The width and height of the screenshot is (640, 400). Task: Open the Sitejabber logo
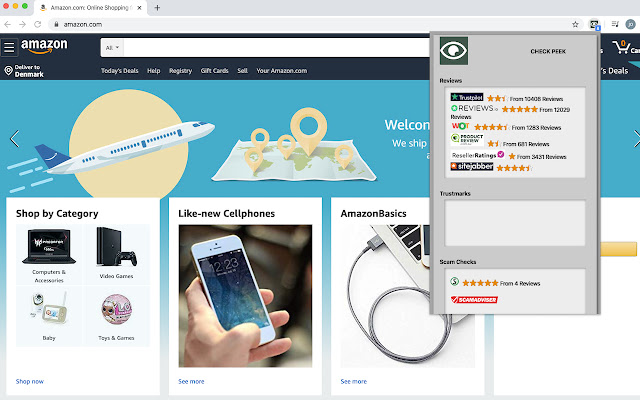point(472,167)
